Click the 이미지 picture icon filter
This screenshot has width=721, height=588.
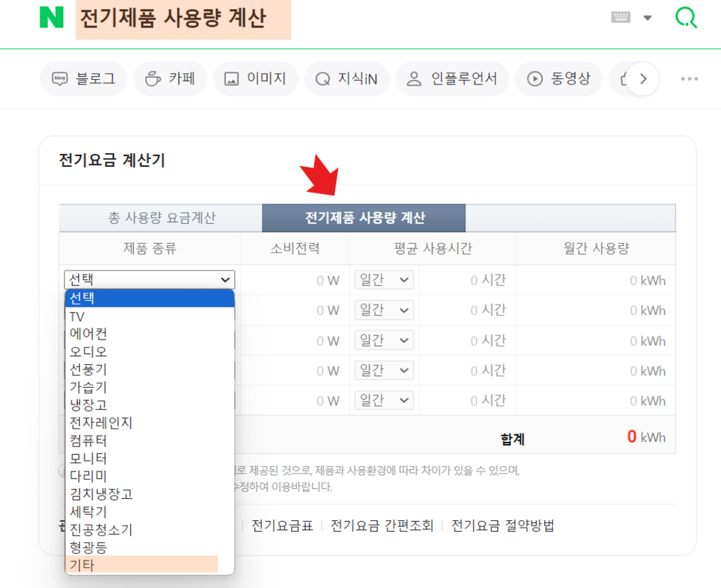(x=255, y=78)
